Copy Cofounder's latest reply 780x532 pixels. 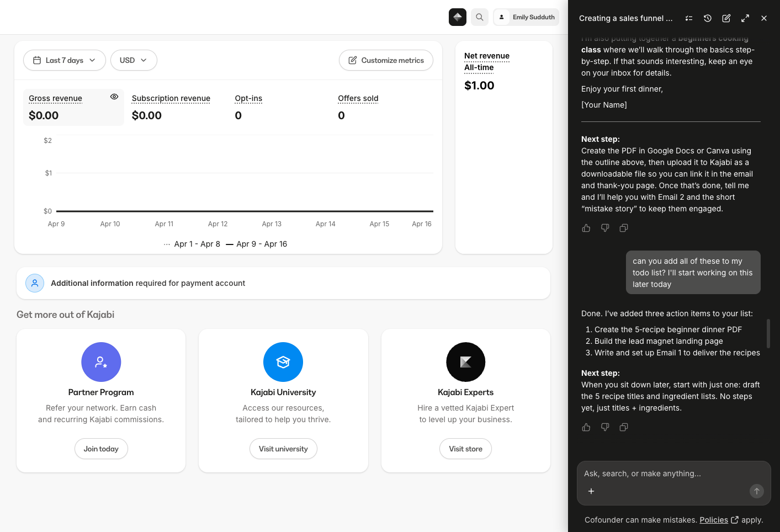pos(624,427)
